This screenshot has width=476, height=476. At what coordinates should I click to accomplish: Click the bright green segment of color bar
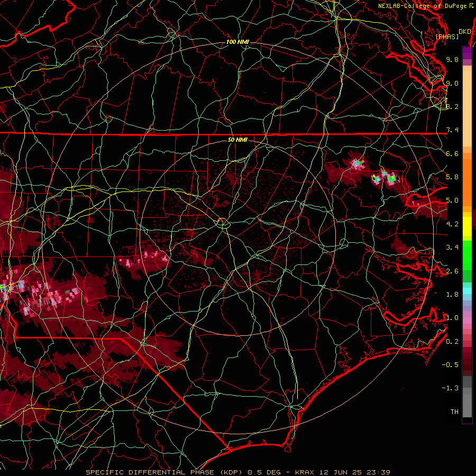pos(467,255)
